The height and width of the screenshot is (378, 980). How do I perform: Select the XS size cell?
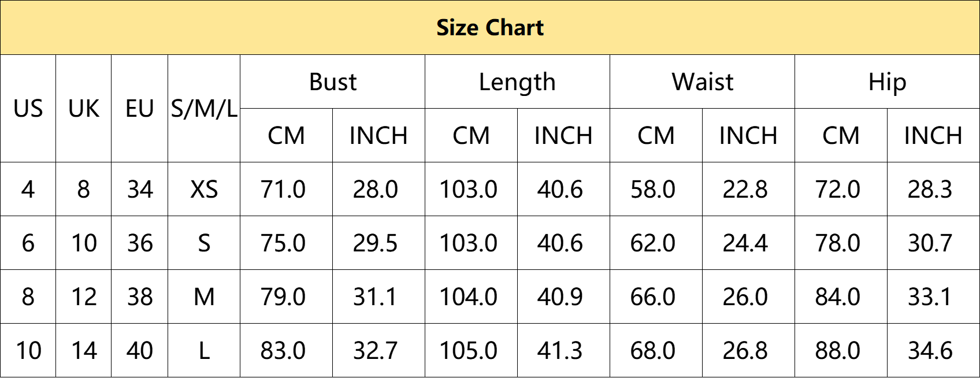[x=204, y=189]
